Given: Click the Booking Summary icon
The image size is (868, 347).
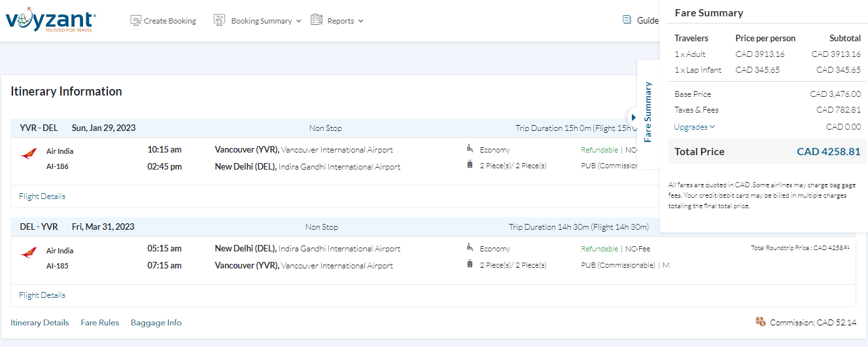Looking at the screenshot, I should [x=219, y=20].
